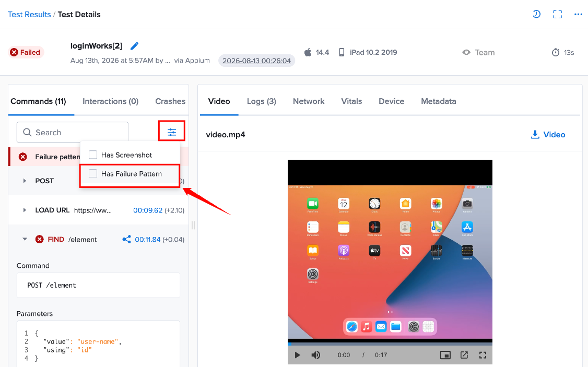This screenshot has height=367, width=588.
Task: Expand the POST command row
Action: [25, 181]
